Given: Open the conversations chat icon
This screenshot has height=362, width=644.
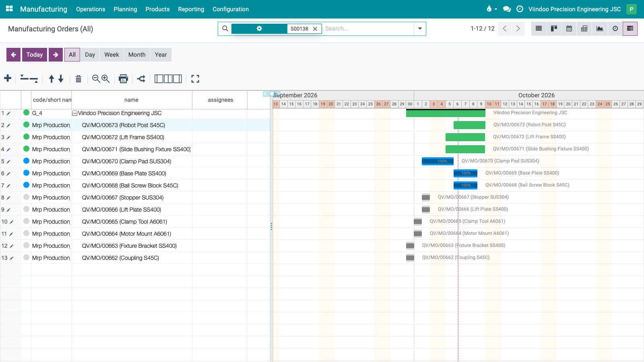Looking at the screenshot, I should (507, 9).
